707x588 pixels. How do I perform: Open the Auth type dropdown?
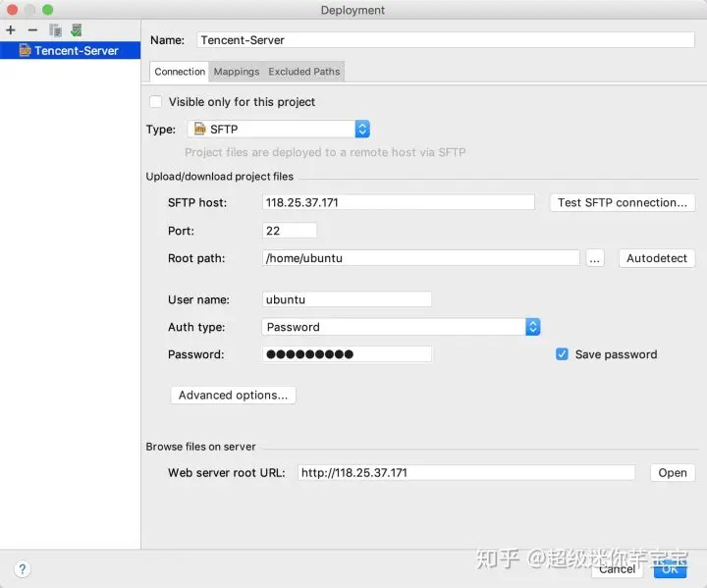pyautogui.click(x=401, y=327)
